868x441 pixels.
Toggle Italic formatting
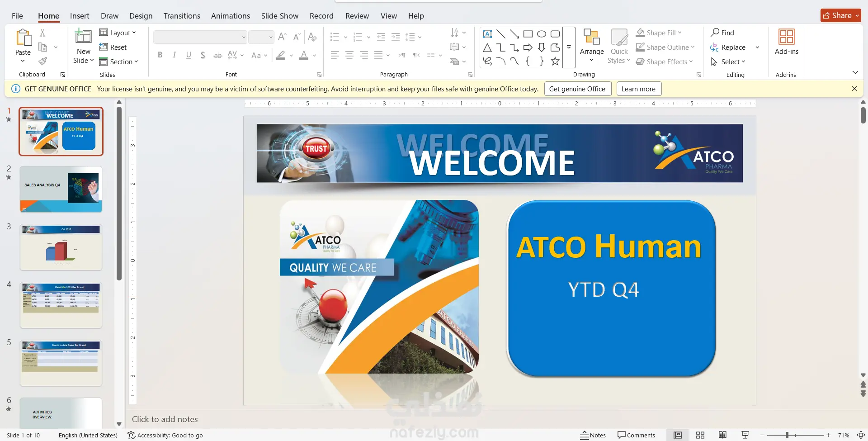(175, 55)
